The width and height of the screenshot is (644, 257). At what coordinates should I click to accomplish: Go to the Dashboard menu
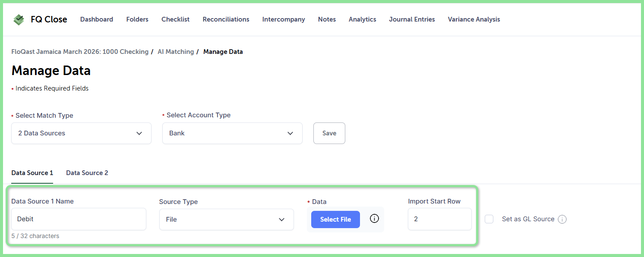point(97,19)
